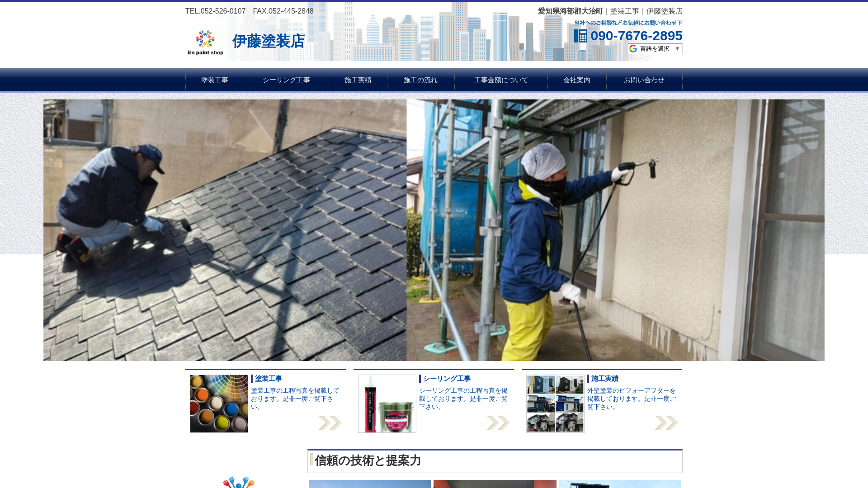Click the 塗装工事 card heading link
868x488 pixels.
[269, 379]
